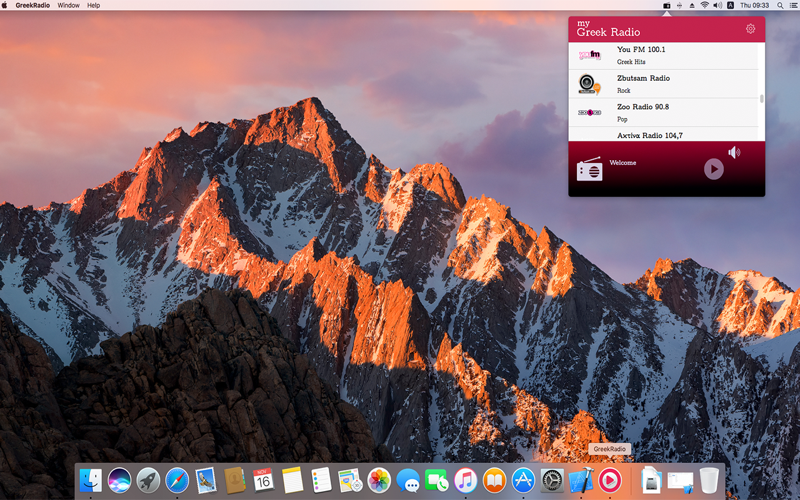Click the GreekRadio menu bar status icon
Image resolution: width=800 pixels, height=500 pixels.
[x=666, y=5]
